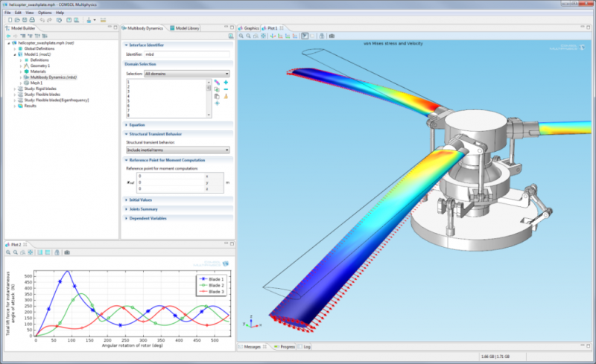Toggle the scene light button in Plot 1 toolbar

[305, 36]
